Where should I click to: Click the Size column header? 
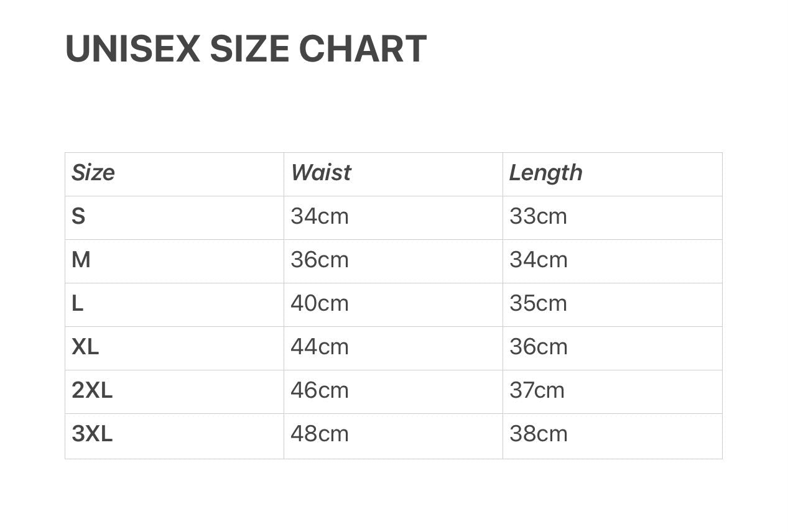click(93, 173)
